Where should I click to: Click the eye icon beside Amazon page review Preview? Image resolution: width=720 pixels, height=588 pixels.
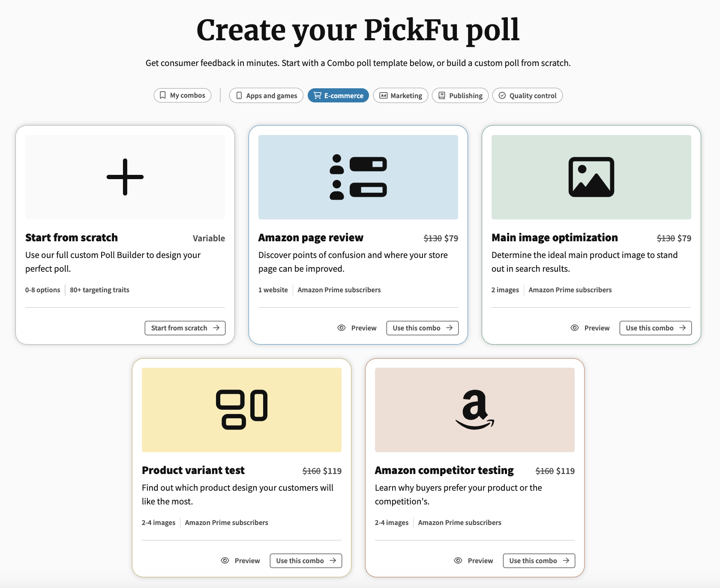coord(342,328)
